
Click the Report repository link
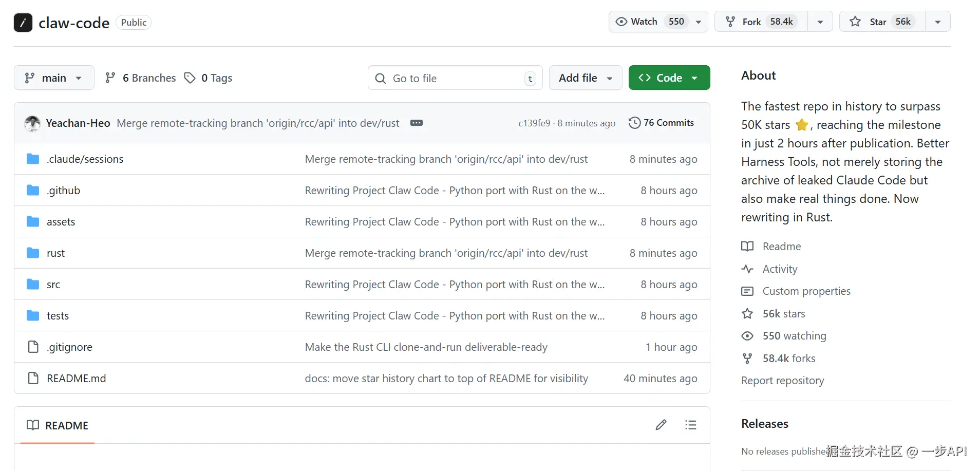782,381
